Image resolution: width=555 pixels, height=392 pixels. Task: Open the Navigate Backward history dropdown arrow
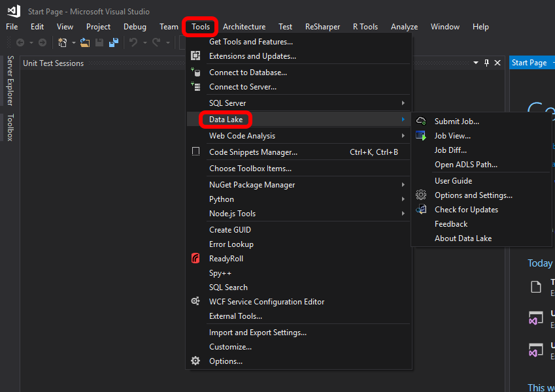[31, 43]
